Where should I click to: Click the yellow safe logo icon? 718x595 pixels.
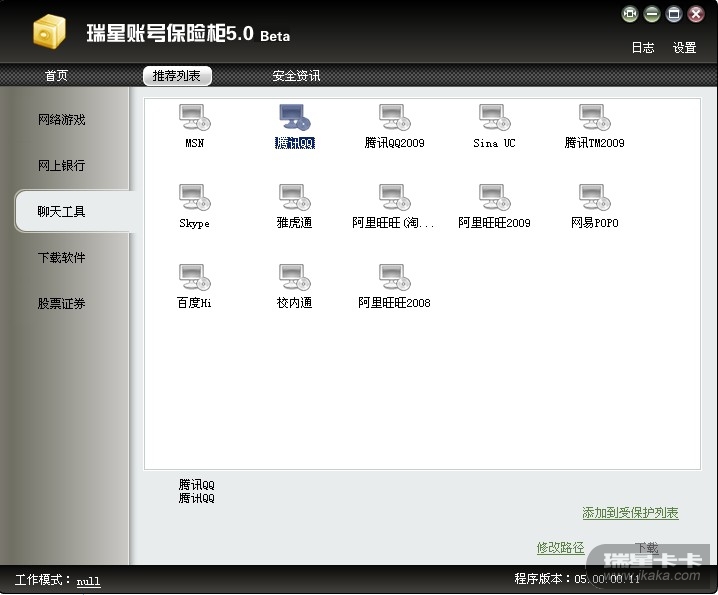(49, 31)
